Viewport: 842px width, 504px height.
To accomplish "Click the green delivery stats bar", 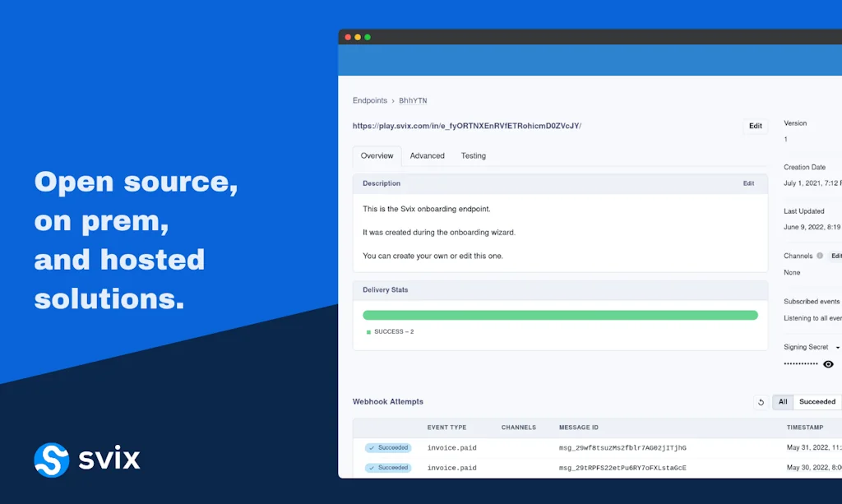I will pos(560,315).
